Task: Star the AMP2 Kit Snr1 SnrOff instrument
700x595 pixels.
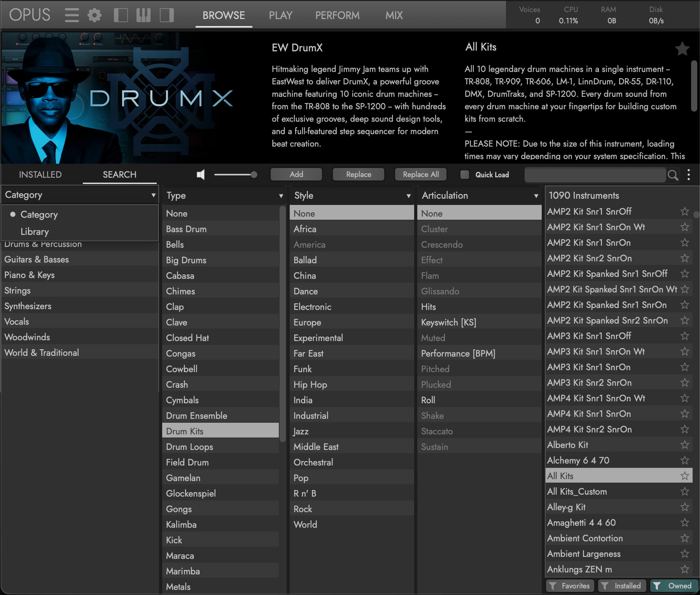Action: tap(685, 211)
